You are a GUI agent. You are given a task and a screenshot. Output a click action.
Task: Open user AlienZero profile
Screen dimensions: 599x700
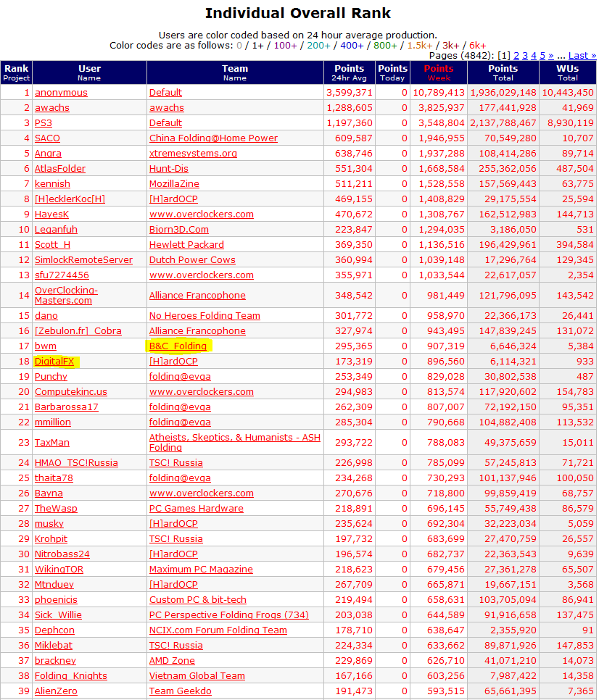click(x=56, y=691)
